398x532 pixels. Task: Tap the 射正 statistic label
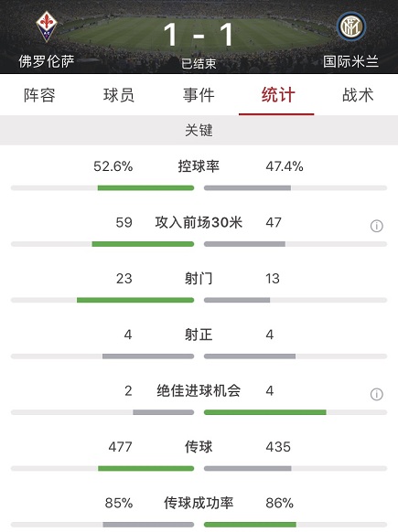click(x=199, y=335)
